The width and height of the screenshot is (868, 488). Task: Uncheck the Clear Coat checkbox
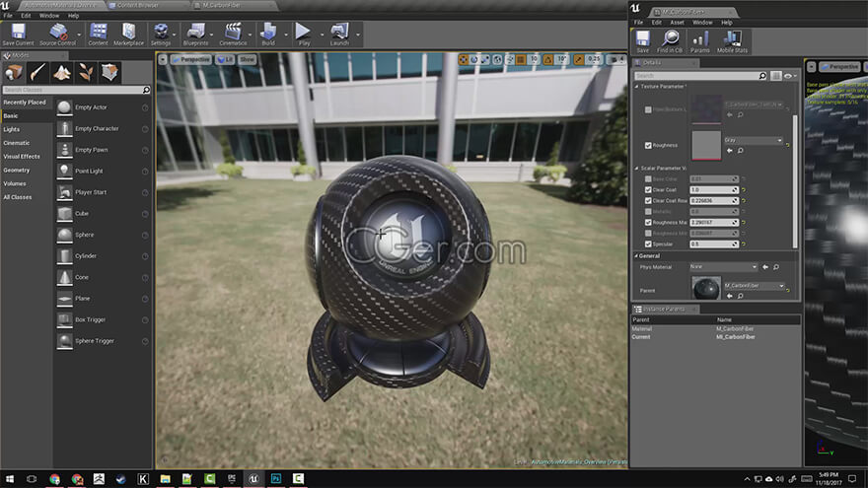tap(648, 189)
